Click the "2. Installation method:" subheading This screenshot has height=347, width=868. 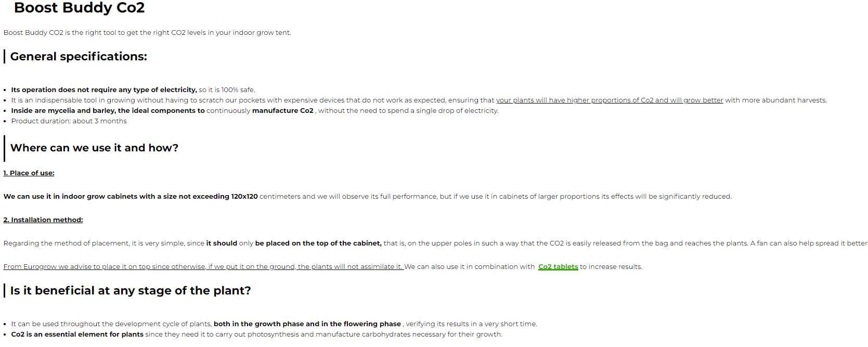tap(43, 220)
